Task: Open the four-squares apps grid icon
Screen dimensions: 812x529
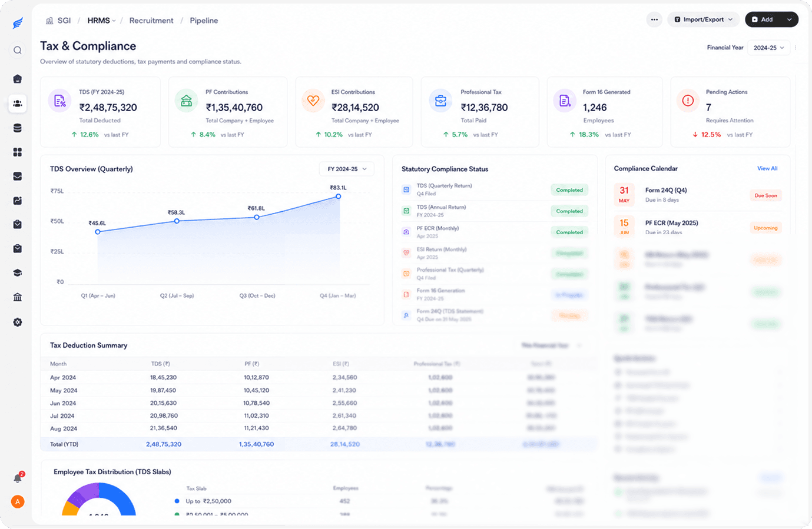Action: coord(18,152)
